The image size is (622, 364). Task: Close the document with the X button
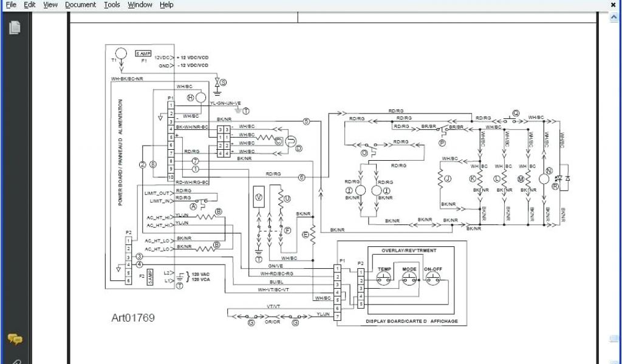click(613, 4)
